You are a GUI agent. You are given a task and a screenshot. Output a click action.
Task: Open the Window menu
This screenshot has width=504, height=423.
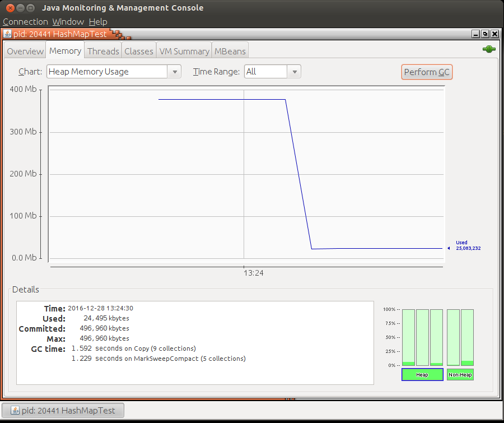tap(68, 22)
